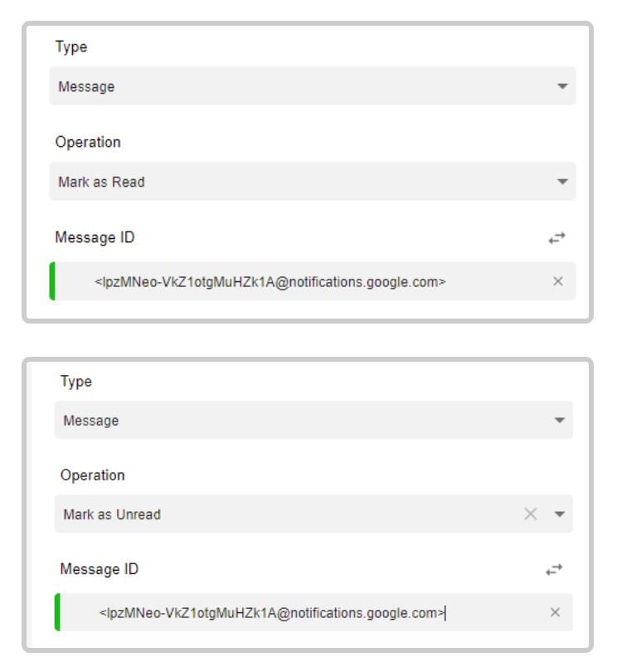Image resolution: width=617 pixels, height=672 pixels.
Task: Click the Message ID label in the Mark as Unread panel
Action: [100, 569]
